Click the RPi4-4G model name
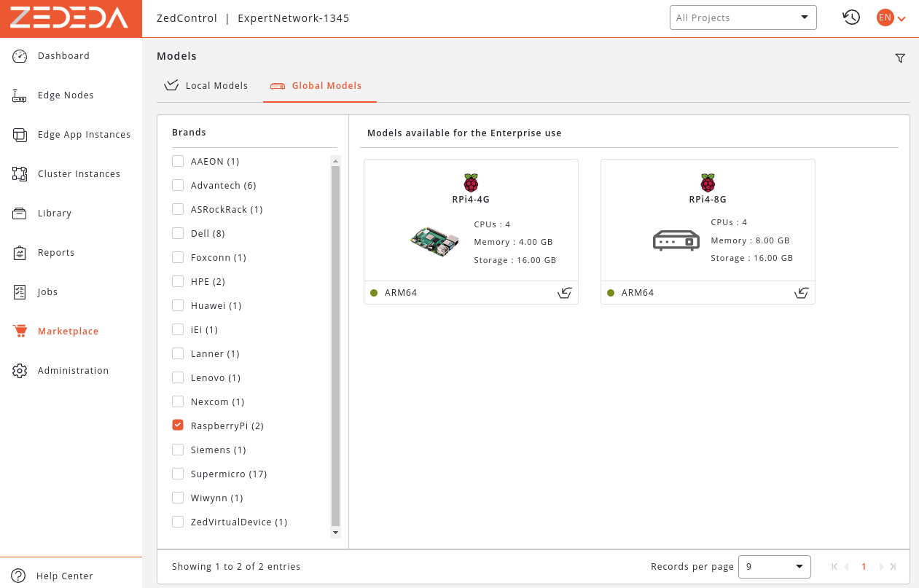This screenshot has width=919, height=588. coord(471,200)
